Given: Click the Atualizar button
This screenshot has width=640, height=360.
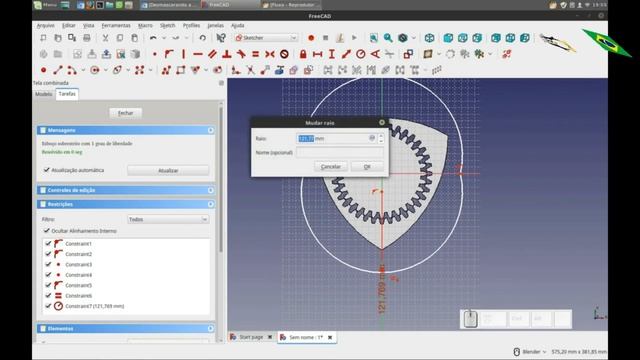Looking at the screenshot, I should pos(168,170).
